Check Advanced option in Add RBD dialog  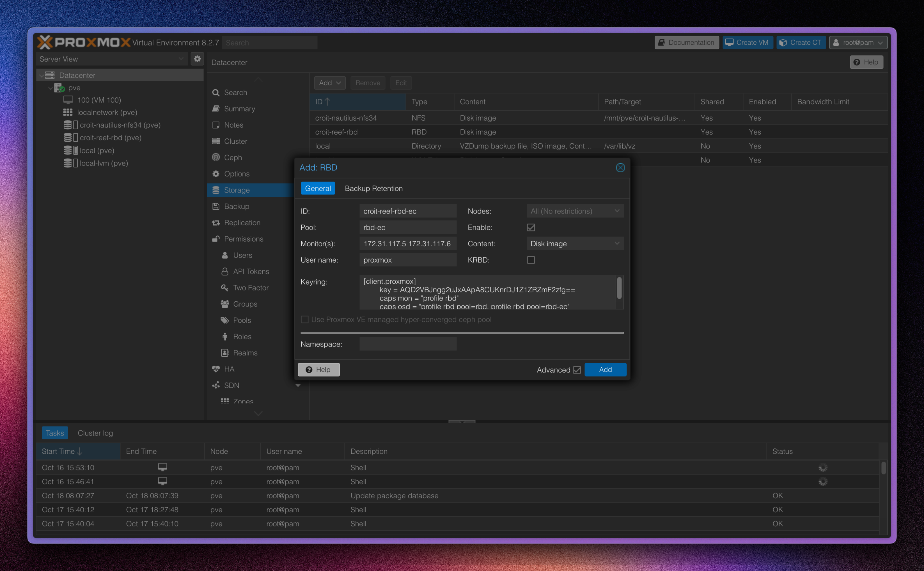[x=576, y=369]
